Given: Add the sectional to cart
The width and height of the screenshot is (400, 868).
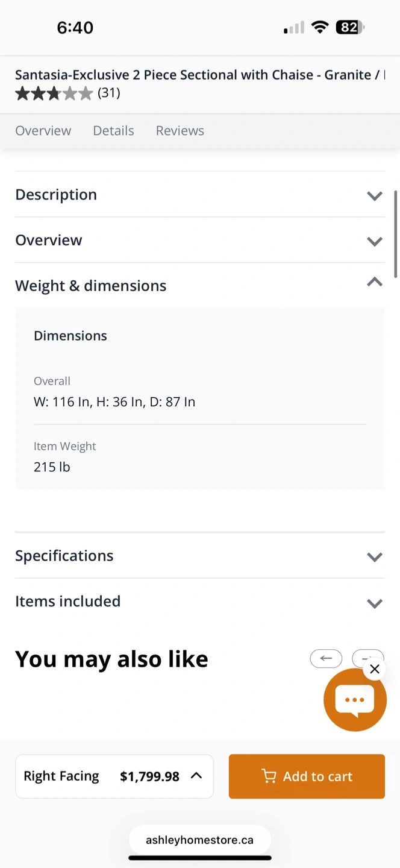Looking at the screenshot, I should [307, 776].
